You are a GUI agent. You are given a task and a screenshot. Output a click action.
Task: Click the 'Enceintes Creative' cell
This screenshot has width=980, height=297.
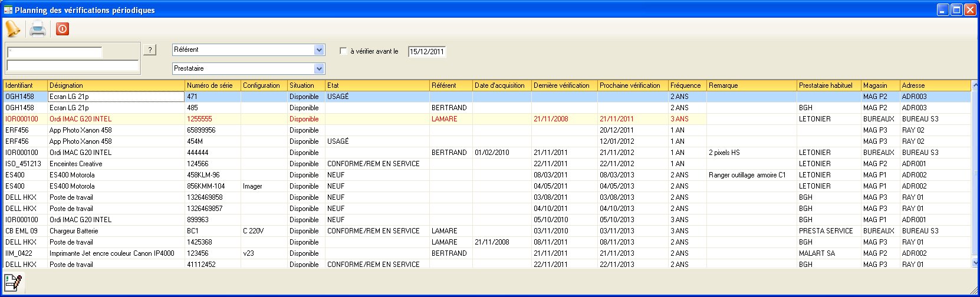point(116,164)
